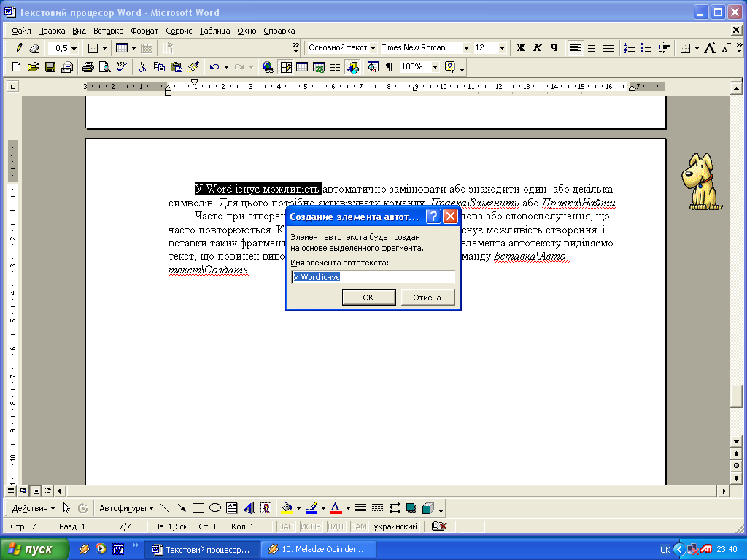The width and height of the screenshot is (747, 560).
Task: Cut the selection with the scissors icon
Action: [x=142, y=67]
